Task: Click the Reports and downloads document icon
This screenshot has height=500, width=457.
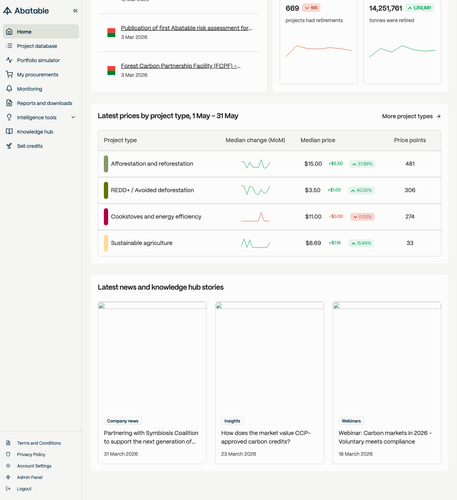Action: click(9, 103)
